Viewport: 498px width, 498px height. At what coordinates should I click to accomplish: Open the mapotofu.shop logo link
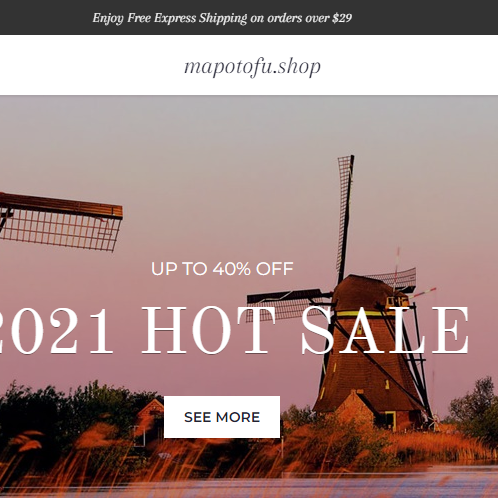(x=252, y=66)
